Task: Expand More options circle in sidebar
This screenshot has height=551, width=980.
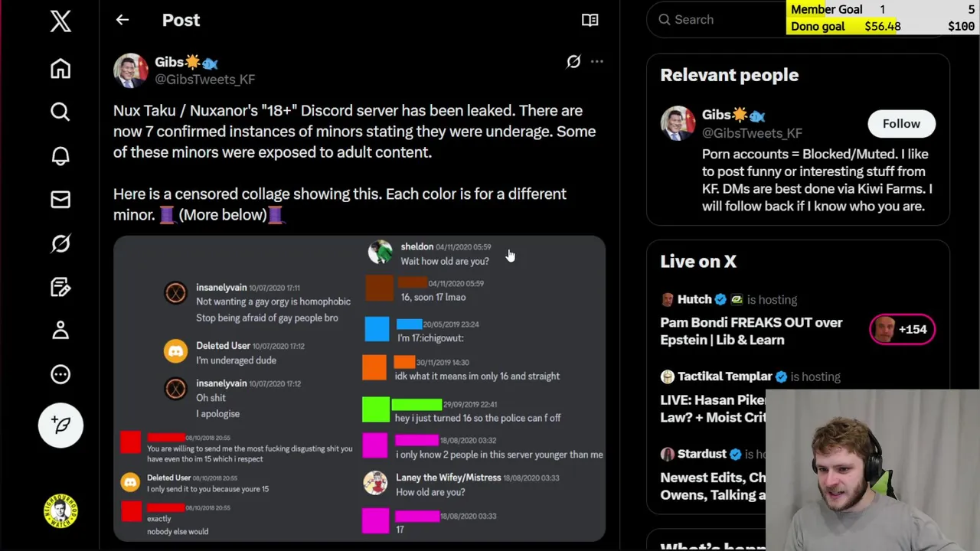Action: coord(60,374)
